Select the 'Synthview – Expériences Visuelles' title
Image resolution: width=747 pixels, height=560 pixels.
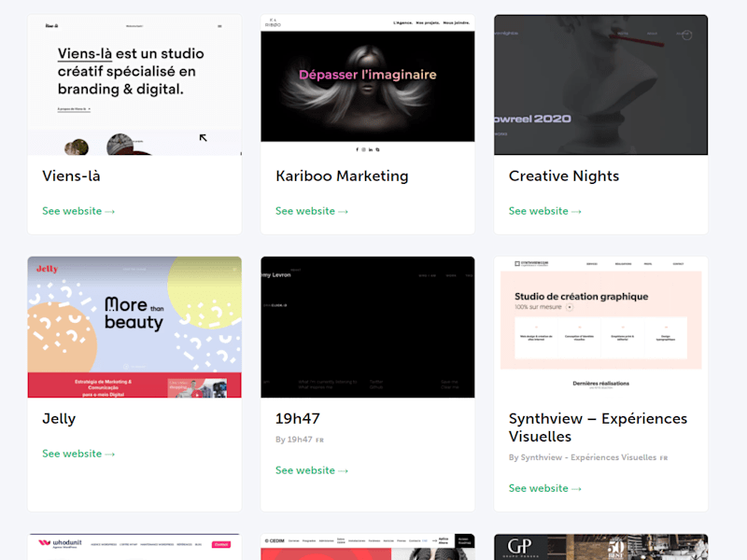(x=598, y=427)
